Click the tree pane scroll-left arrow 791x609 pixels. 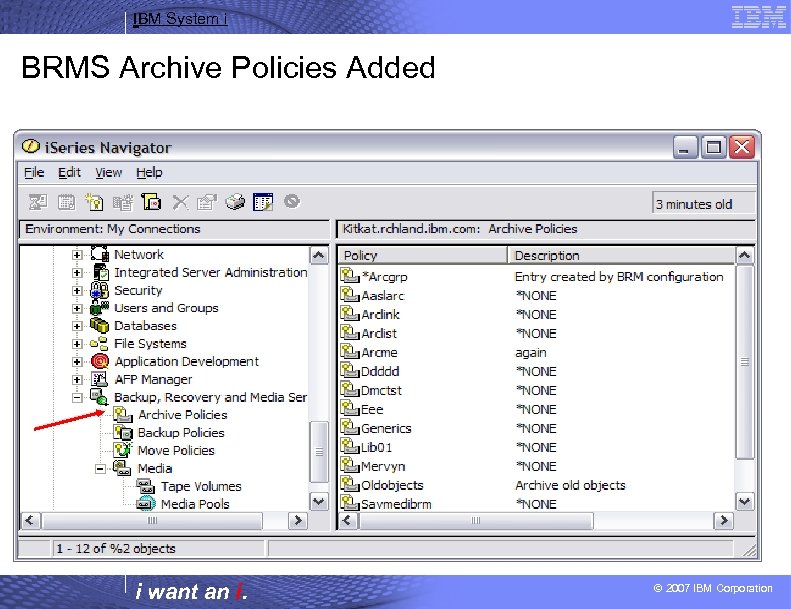coord(30,520)
